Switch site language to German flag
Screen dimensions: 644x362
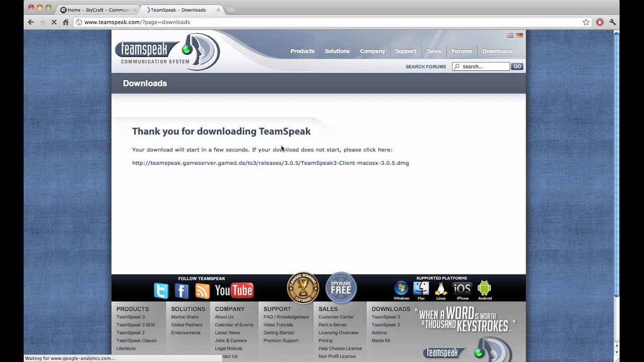[x=520, y=36]
